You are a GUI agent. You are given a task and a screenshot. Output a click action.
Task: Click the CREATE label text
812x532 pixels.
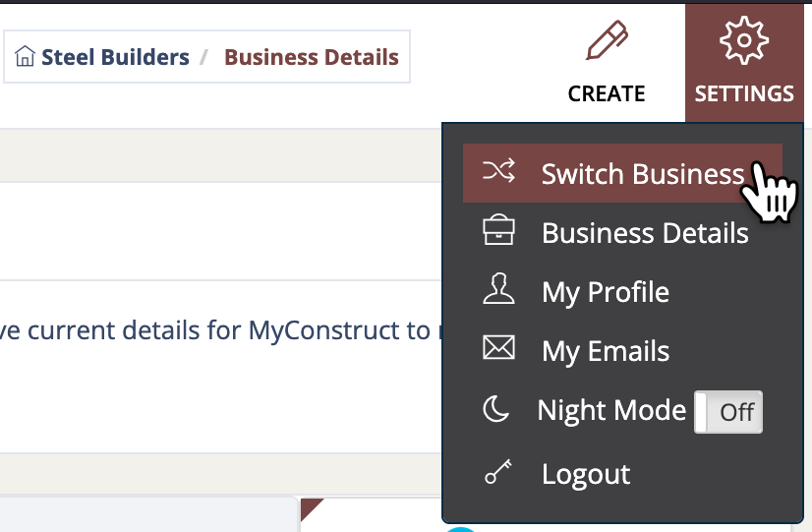click(x=607, y=93)
